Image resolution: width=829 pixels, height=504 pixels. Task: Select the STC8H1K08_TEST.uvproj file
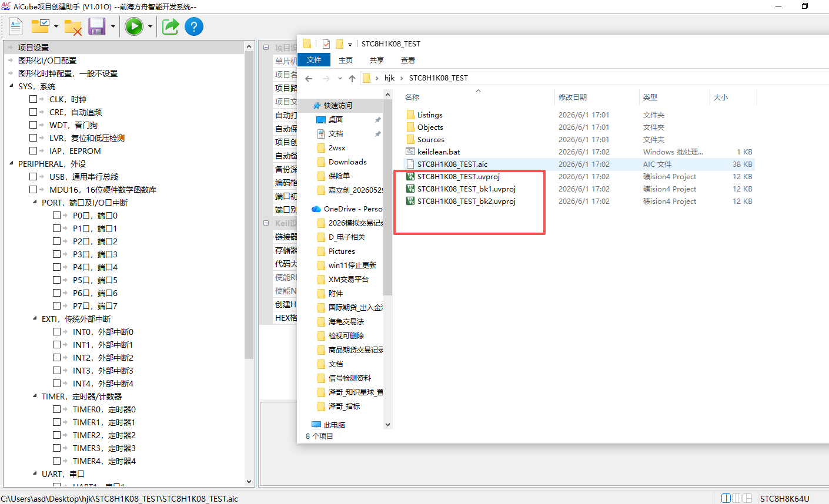tap(459, 176)
